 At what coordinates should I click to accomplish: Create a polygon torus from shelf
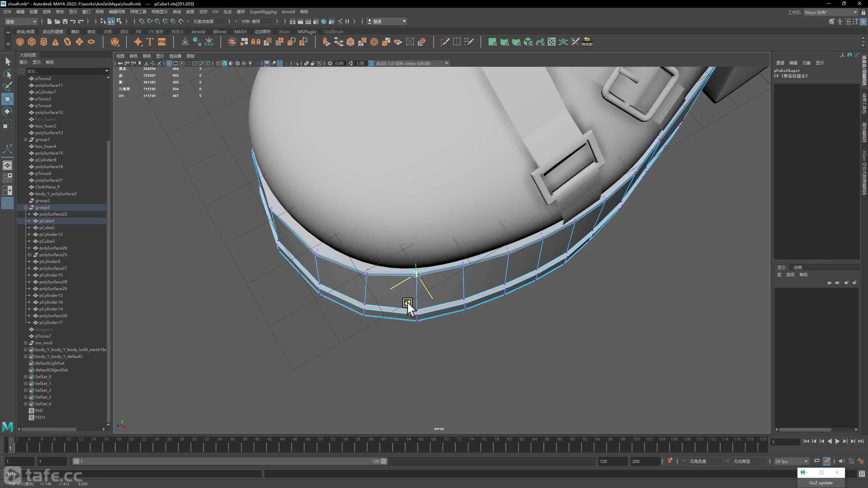click(67, 42)
